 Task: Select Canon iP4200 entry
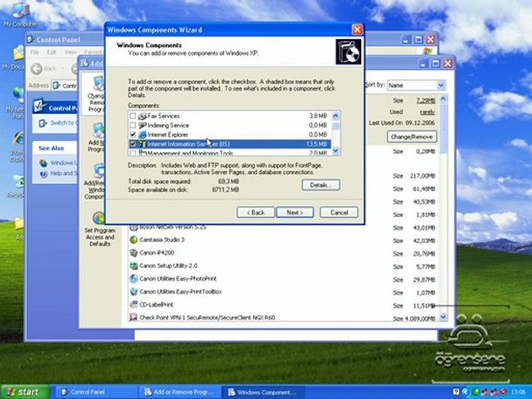(157, 253)
